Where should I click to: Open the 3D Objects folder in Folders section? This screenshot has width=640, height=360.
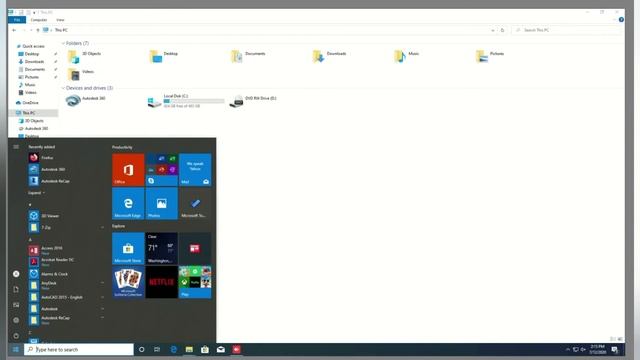click(x=84, y=56)
